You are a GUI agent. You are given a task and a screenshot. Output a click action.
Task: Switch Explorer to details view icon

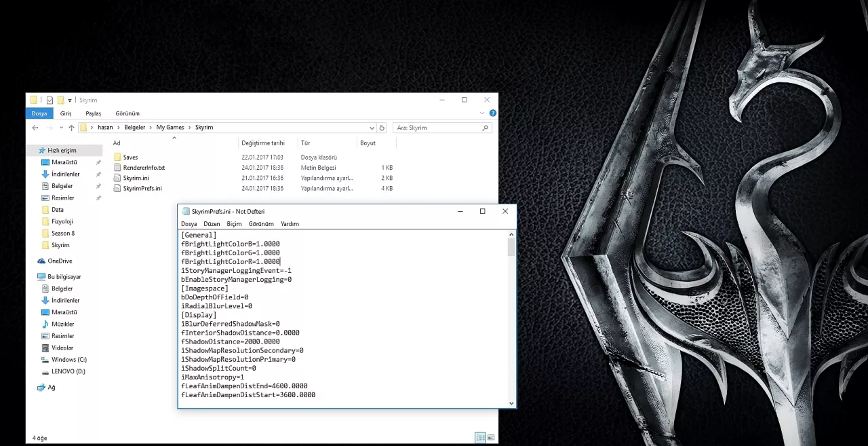tap(480, 438)
